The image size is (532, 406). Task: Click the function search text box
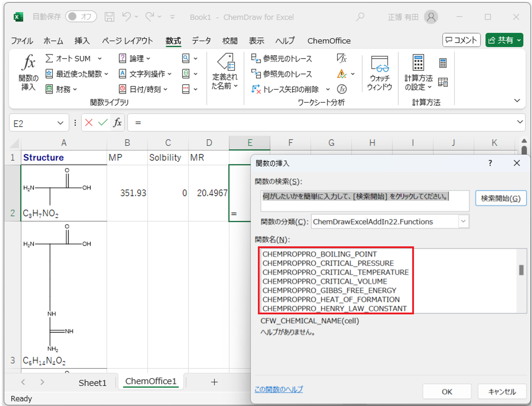pos(364,201)
